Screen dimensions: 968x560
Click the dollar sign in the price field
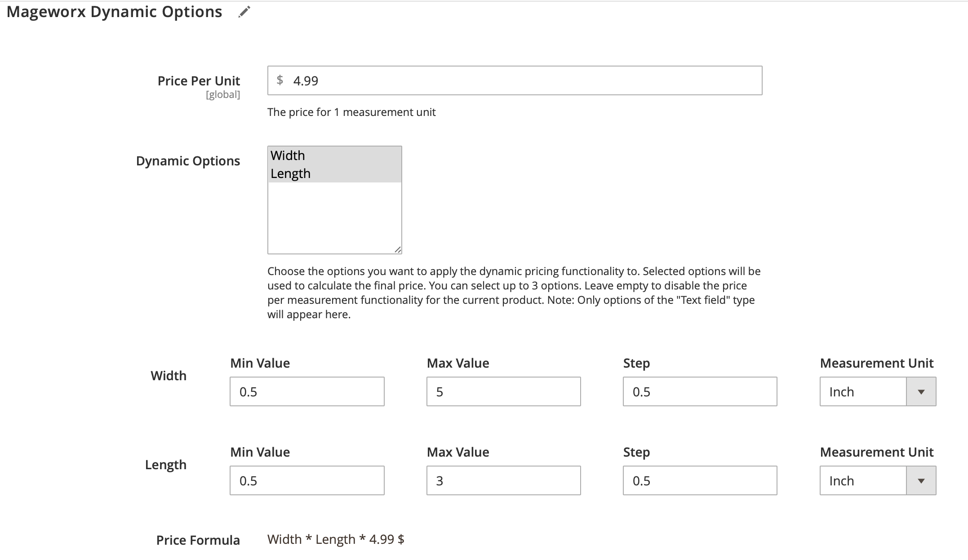coord(280,80)
